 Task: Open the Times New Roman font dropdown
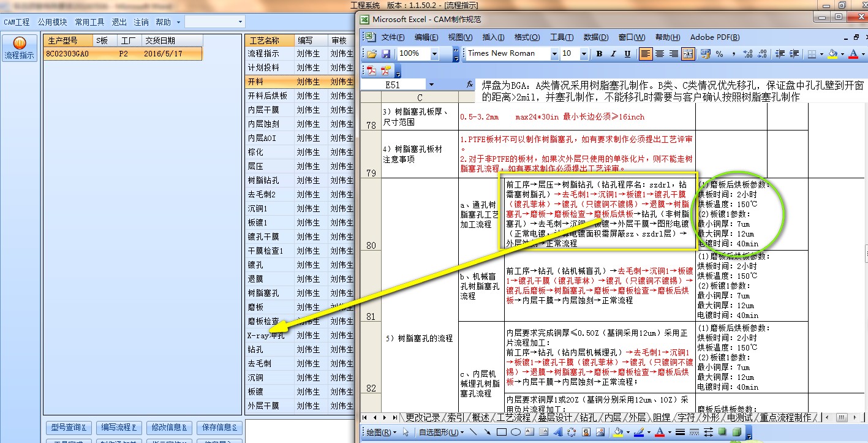point(555,54)
